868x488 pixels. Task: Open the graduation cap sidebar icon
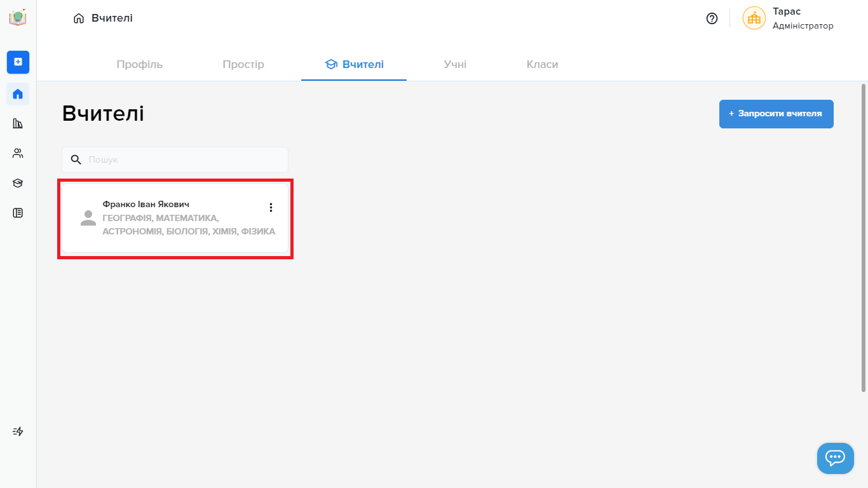click(18, 183)
